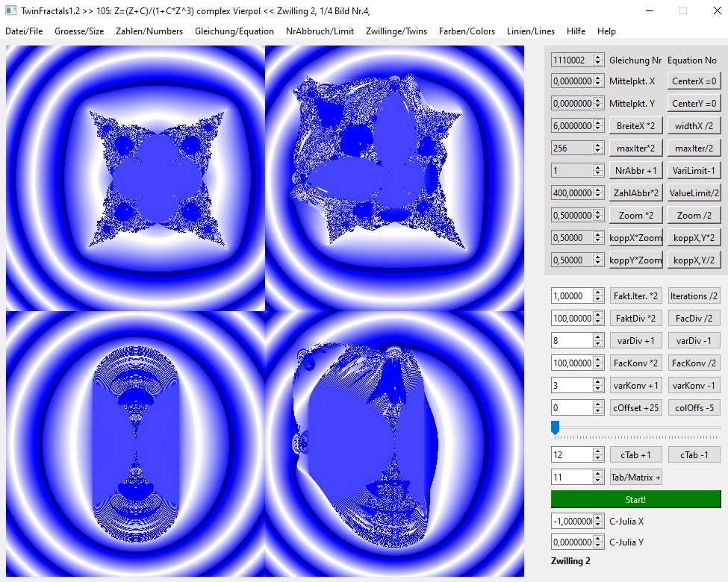Increment the varDiv 8 spinner up arrow
Image resolution: width=728 pixels, height=582 pixels.
(x=598, y=337)
